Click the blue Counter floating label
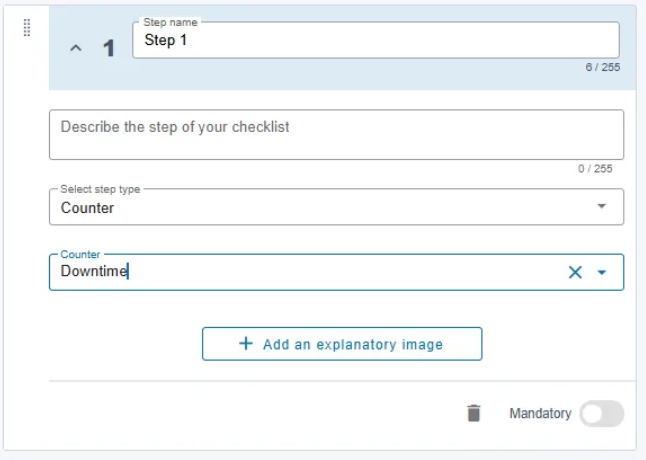 pos(80,254)
